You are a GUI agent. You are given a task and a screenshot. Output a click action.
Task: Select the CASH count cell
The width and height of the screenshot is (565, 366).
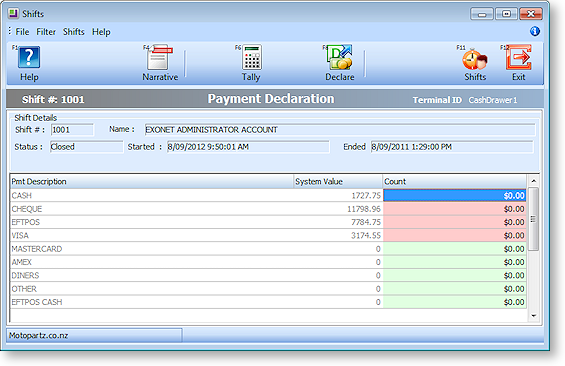click(x=454, y=195)
